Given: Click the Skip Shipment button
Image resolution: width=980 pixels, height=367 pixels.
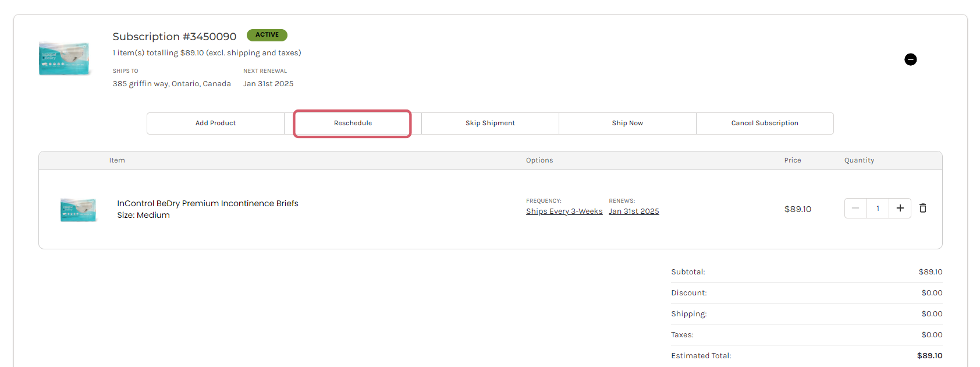Looking at the screenshot, I should click(490, 123).
